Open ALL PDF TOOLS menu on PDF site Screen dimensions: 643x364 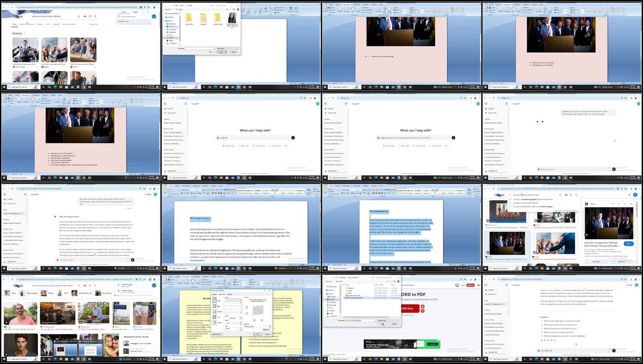(408, 285)
